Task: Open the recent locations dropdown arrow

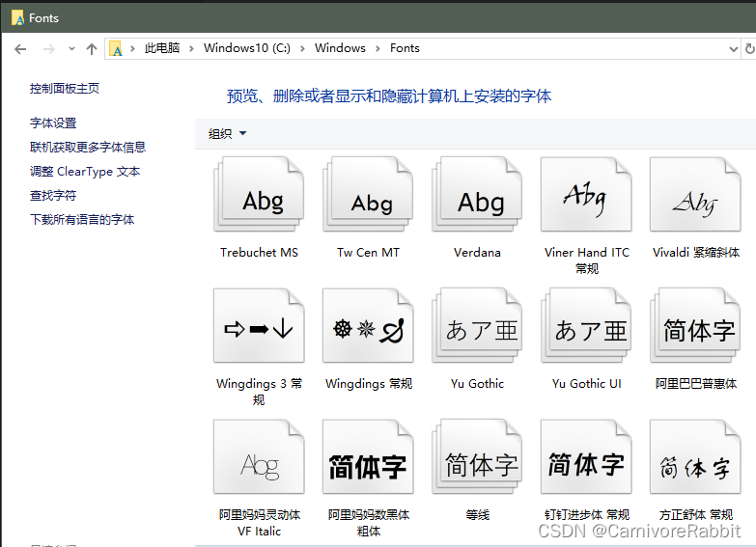Action: (71, 48)
